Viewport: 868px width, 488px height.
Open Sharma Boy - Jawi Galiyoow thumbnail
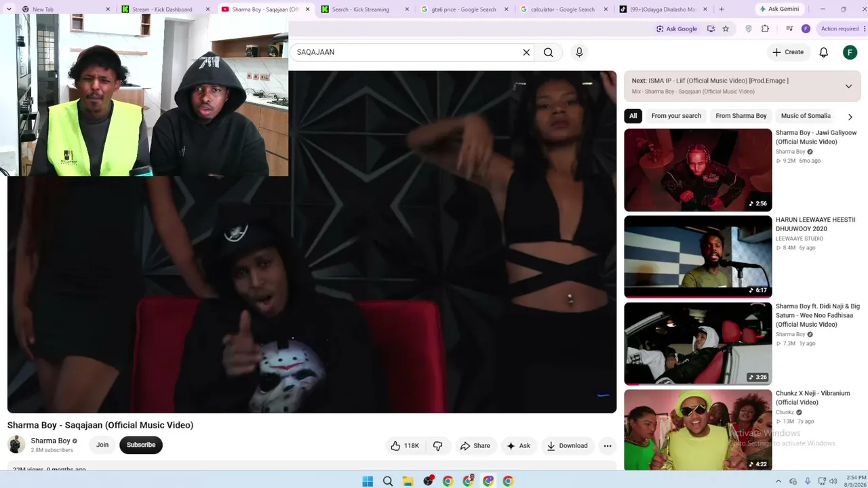pos(698,170)
